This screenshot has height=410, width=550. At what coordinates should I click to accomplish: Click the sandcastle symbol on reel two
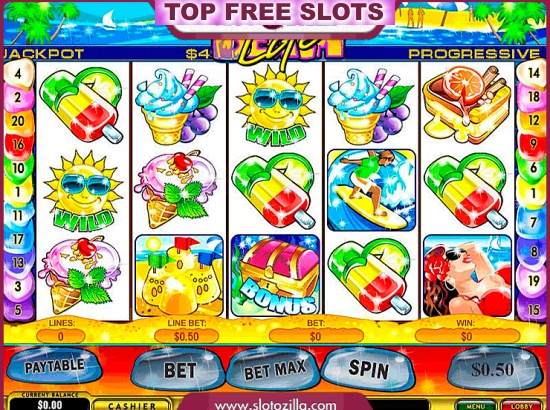pyautogui.click(x=179, y=276)
